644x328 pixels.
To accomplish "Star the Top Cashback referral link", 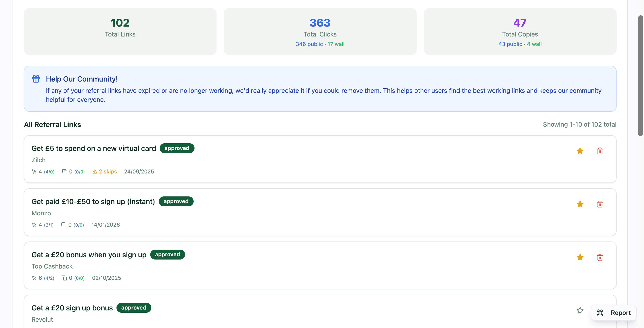I will (580, 257).
